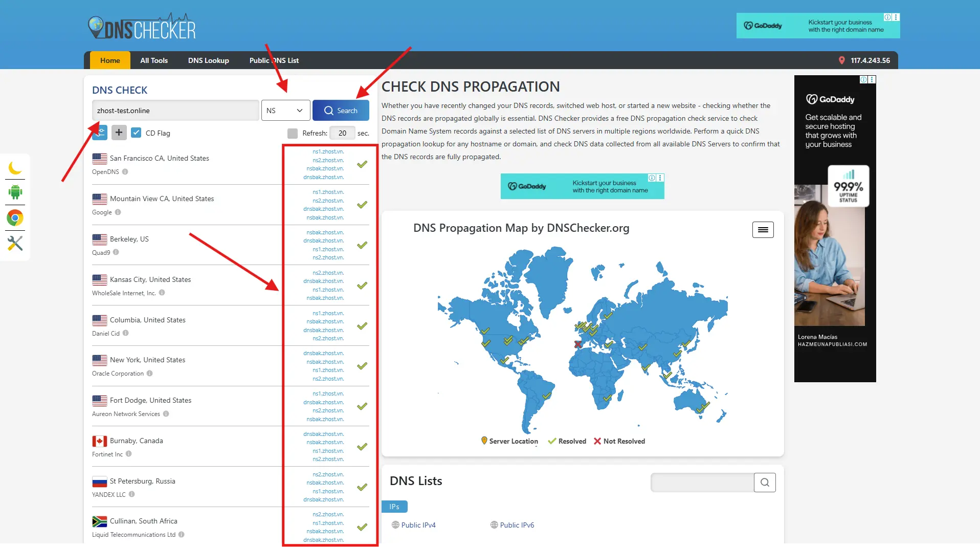This screenshot has height=547, width=980.
Task: Click the GoDaddy banner ad above the map
Action: click(582, 186)
